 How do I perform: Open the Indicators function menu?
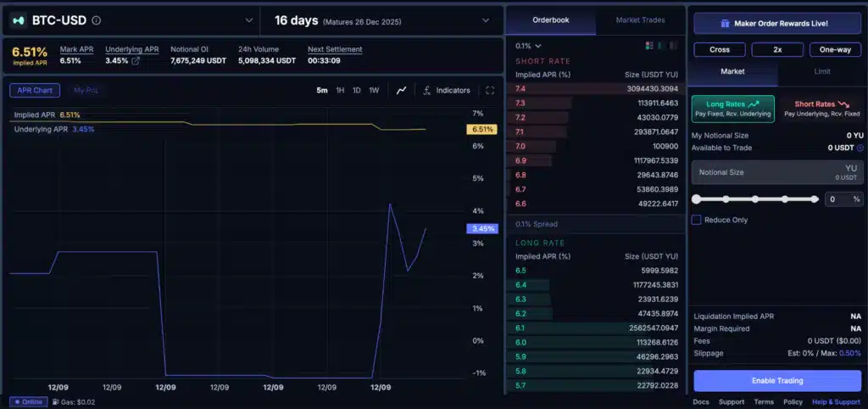click(446, 91)
